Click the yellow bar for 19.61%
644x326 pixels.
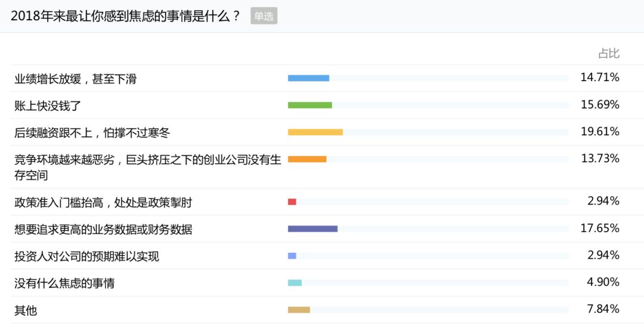pyautogui.click(x=315, y=132)
